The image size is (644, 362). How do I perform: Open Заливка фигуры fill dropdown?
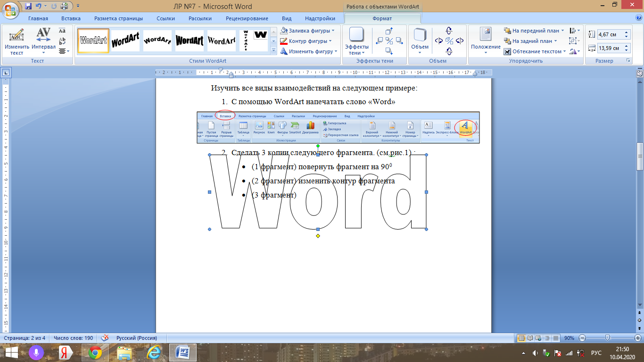click(307, 31)
